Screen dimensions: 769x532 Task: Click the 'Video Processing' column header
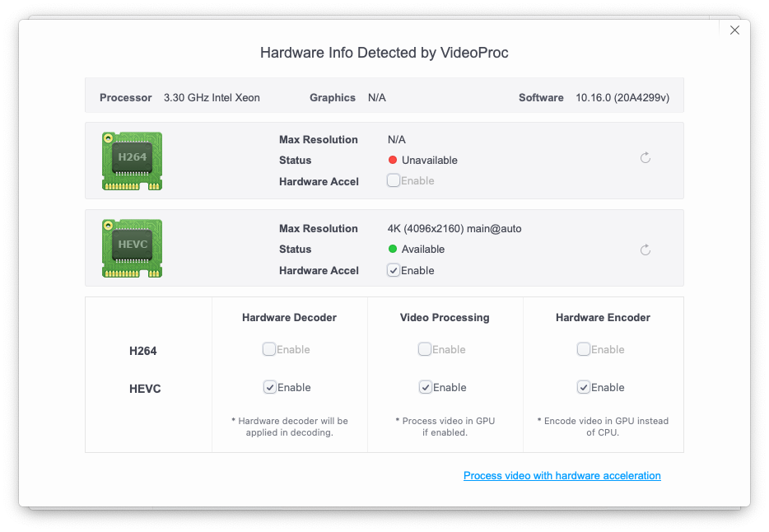pos(445,318)
